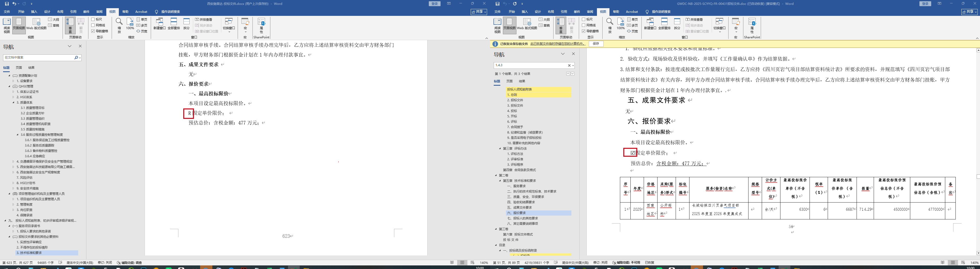
Task: Clear the 1.4.3 navigation search with X
Action: [569, 65]
